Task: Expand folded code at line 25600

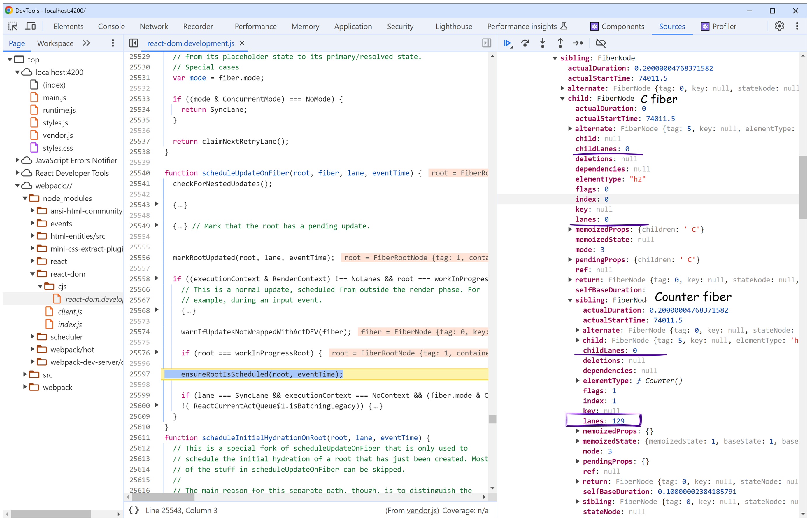Action: pyautogui.click(x=157, y=405)
